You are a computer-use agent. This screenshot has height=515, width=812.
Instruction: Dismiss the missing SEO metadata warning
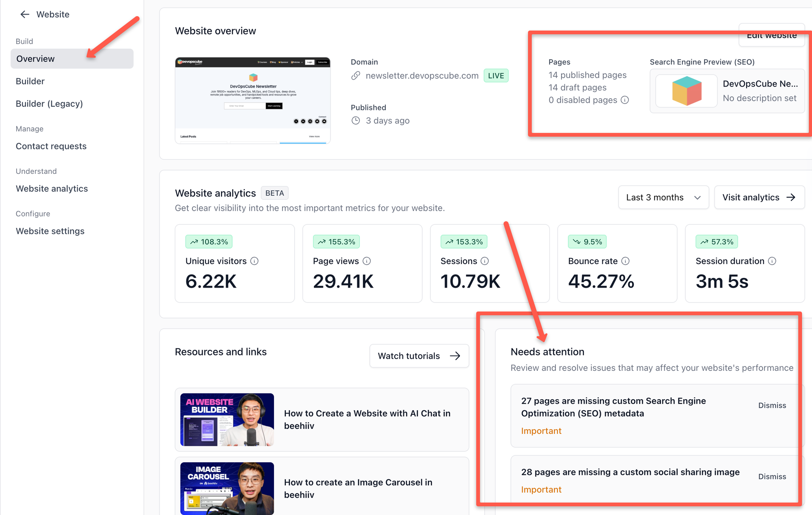click(772, 405)
